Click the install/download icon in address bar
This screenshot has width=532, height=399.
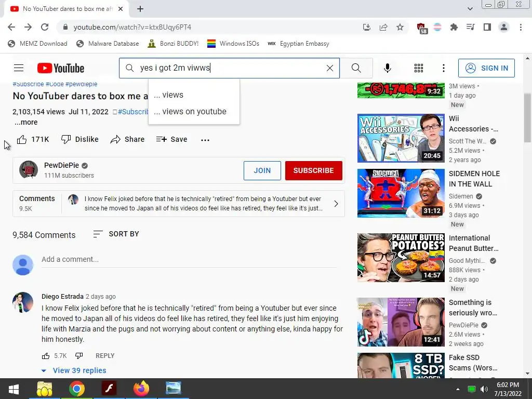(367, 27)
